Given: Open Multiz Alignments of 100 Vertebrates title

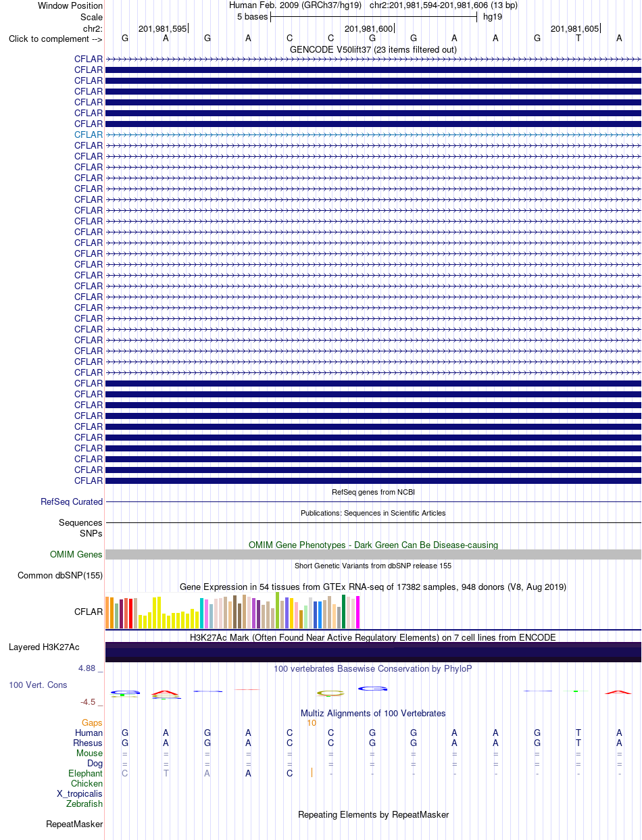Looking at the screenshot, I should tap(373, 713).
